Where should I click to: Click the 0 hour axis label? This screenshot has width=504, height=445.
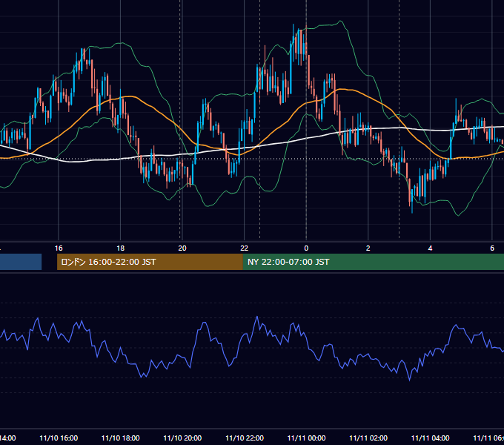pos(306,248)
